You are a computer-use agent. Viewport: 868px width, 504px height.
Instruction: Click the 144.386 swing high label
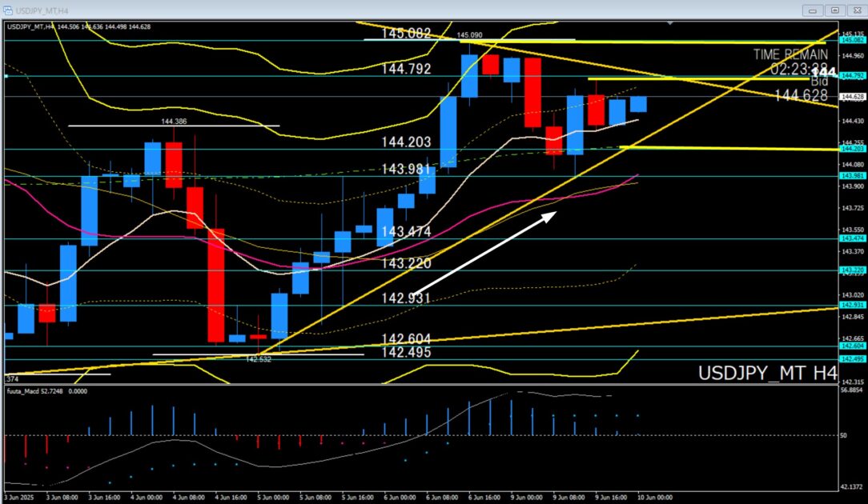(x=174, y=122)
